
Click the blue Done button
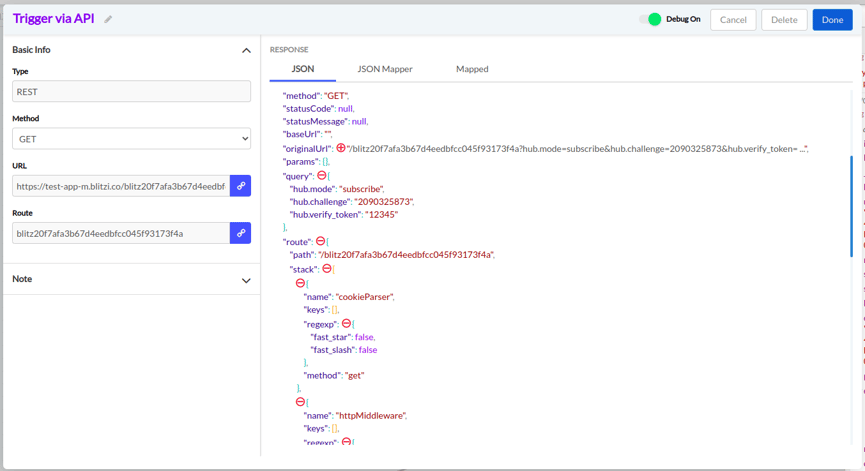(832, 20)
